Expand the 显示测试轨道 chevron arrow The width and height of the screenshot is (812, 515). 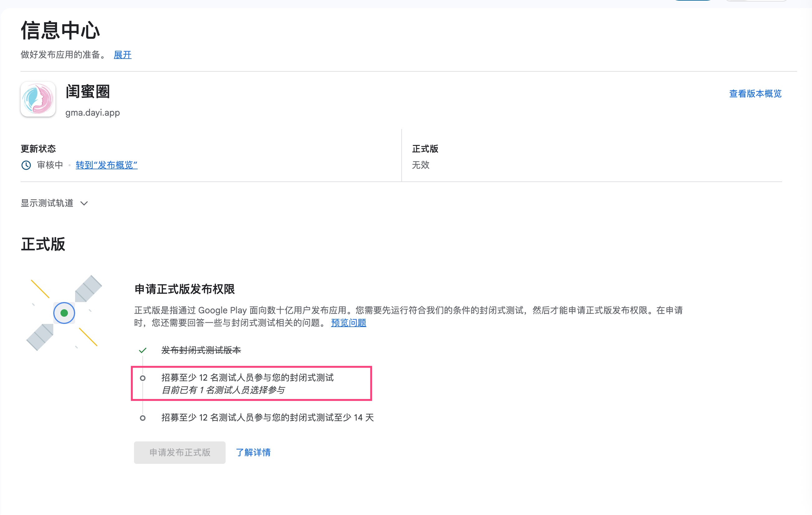coord(84,203)
